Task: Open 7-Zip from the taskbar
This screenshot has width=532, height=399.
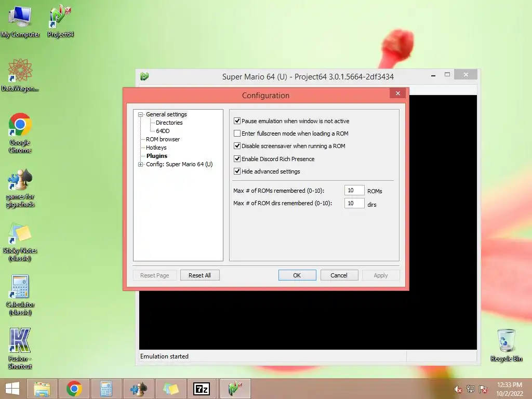Action: 202,389
